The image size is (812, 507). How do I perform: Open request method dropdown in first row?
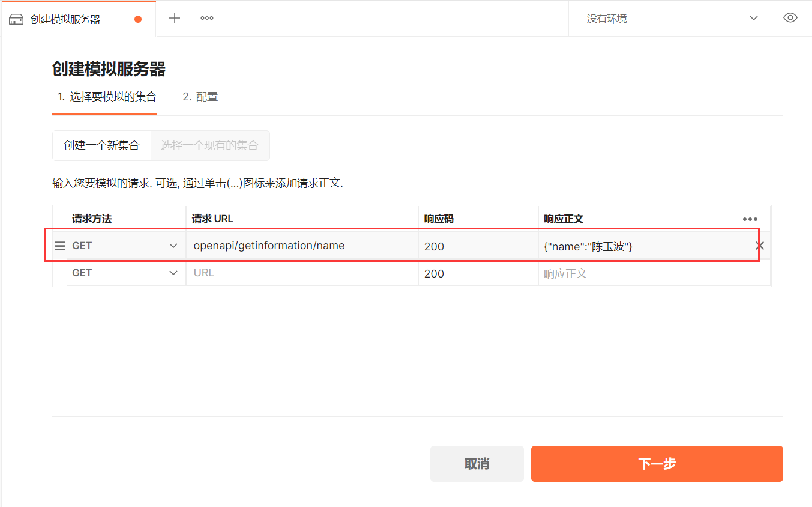coord(125,246)
